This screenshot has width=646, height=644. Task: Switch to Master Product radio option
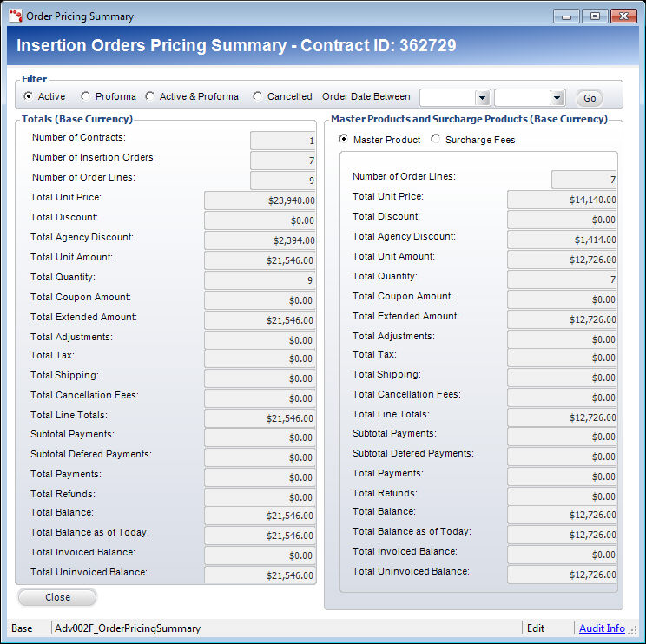pos(344,139)
